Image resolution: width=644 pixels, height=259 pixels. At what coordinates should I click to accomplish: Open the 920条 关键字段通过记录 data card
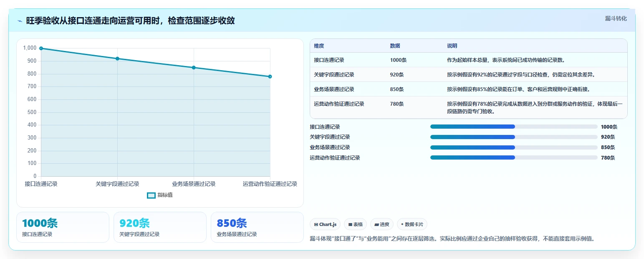160,227
